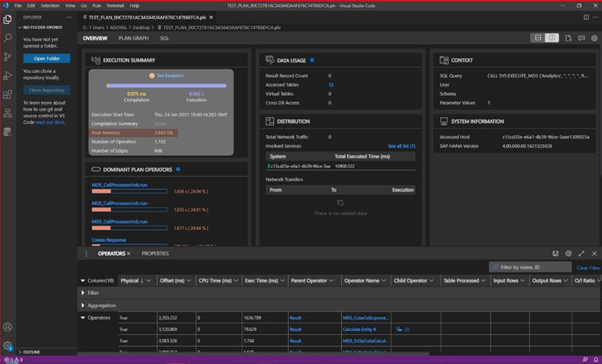This screenshot has width=602, height=364.
Task: Open the Explorer view in activity bar
Action: 8,19
